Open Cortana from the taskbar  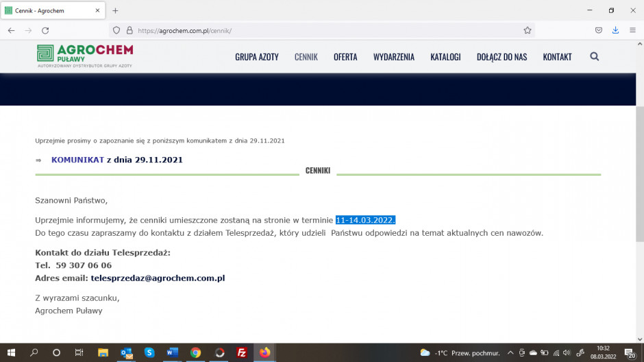coord(56,352)
